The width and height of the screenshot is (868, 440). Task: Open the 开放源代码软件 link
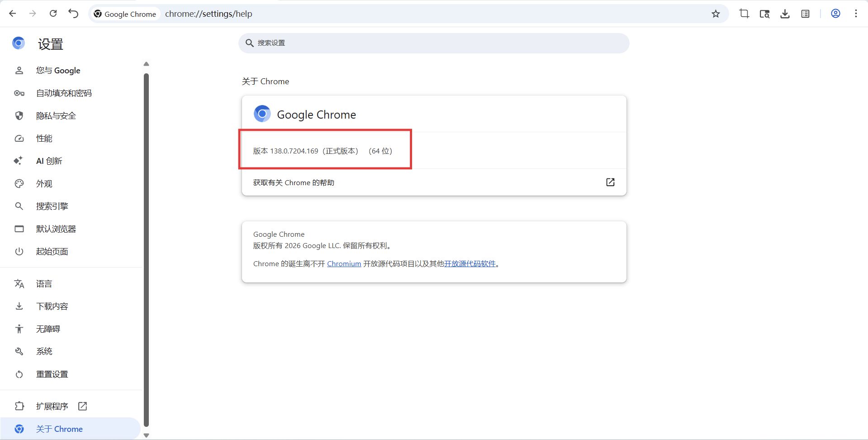470,264
